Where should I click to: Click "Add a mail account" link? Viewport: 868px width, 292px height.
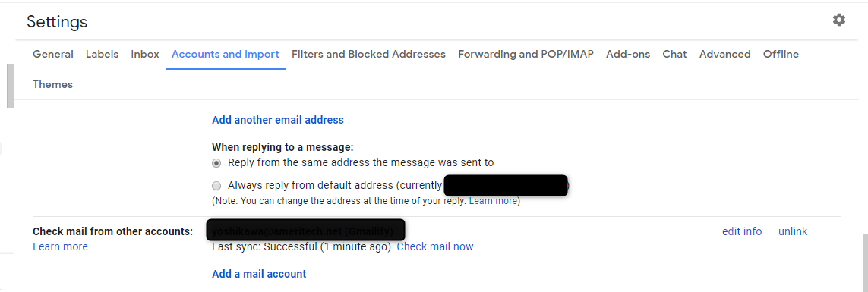pyautogui.click(x=259, y=274)
